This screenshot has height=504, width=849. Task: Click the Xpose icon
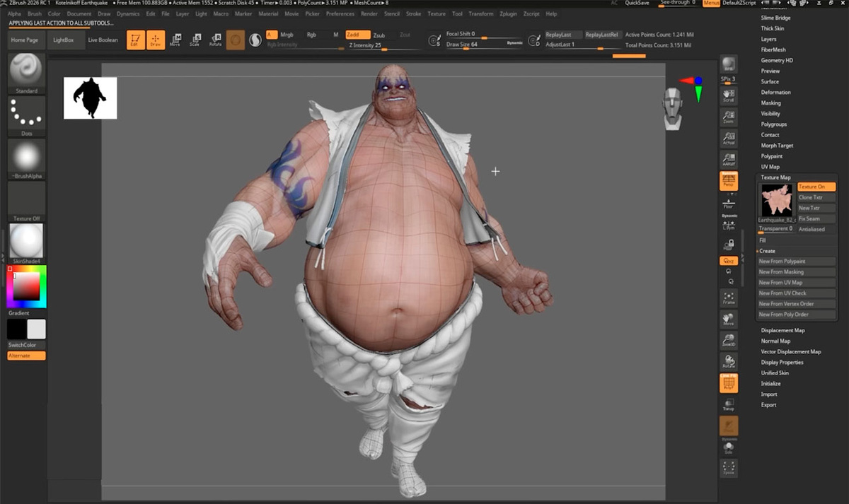click(x=729, y=467)
